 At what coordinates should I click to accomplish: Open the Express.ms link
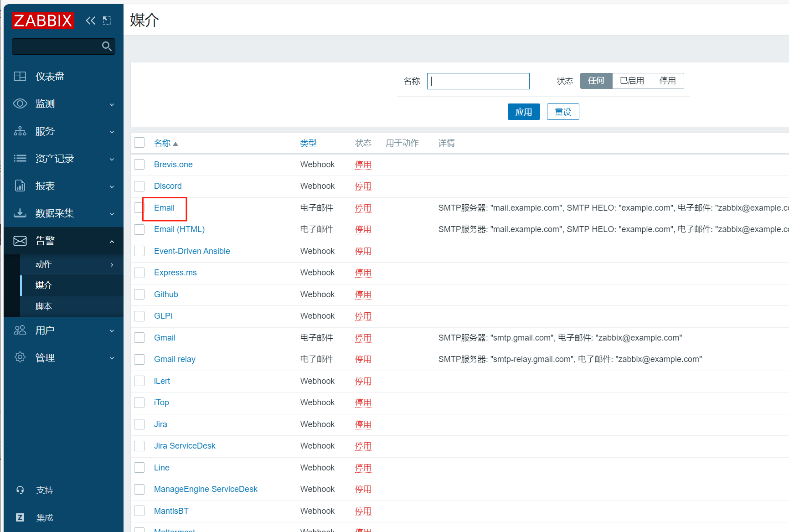(175, 273)
